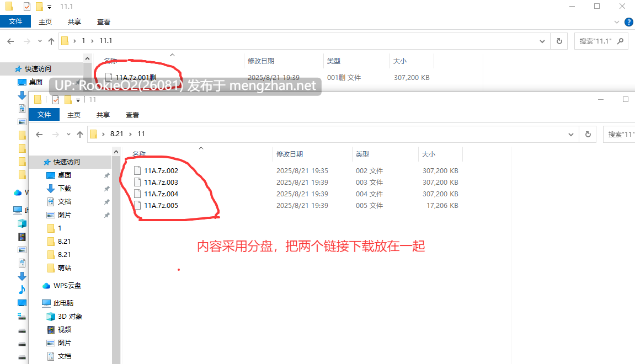Select 快速访问 in the 11 window sidebar
This screenshot has width=635, height=364.
coord(66,162)
